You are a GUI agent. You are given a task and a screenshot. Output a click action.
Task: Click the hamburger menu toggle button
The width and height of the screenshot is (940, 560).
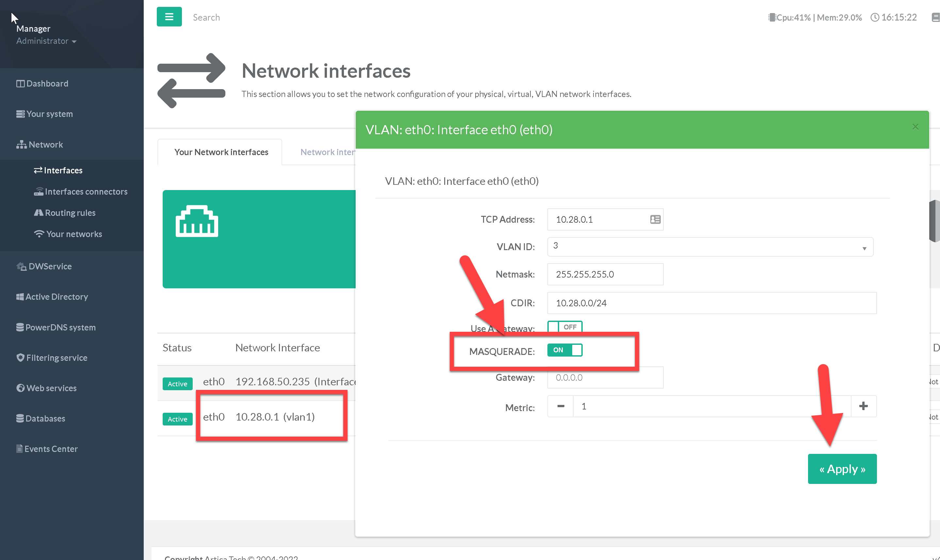(x=169, y=17)
